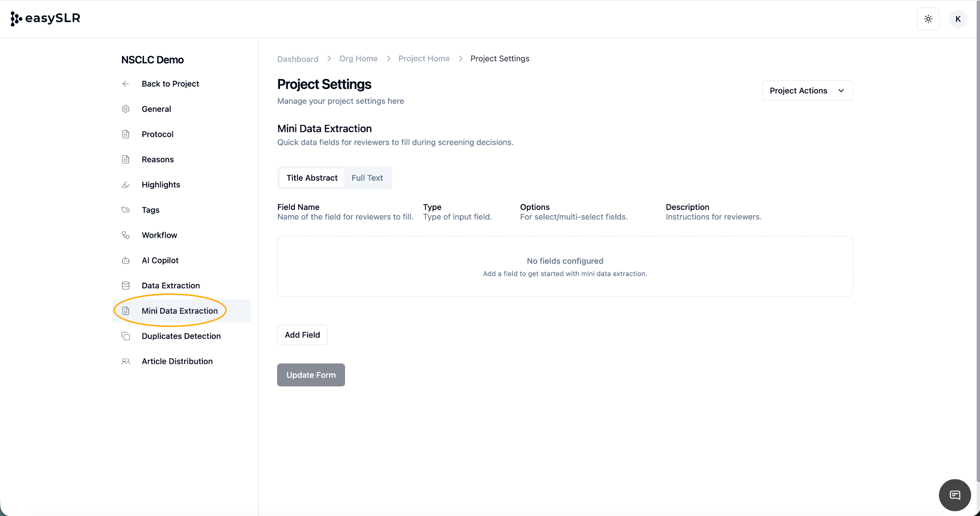Screen dimensions: 980x516
Task: Navigate to Project Home breadcrumb
Action: pyautogui.click(x=423, y=58)
